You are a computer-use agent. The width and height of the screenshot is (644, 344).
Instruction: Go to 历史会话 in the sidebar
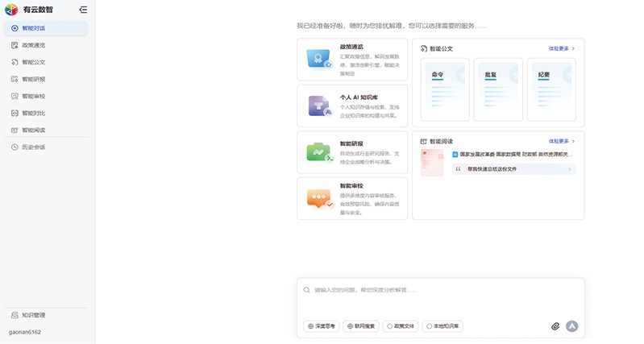coord(34,147)
